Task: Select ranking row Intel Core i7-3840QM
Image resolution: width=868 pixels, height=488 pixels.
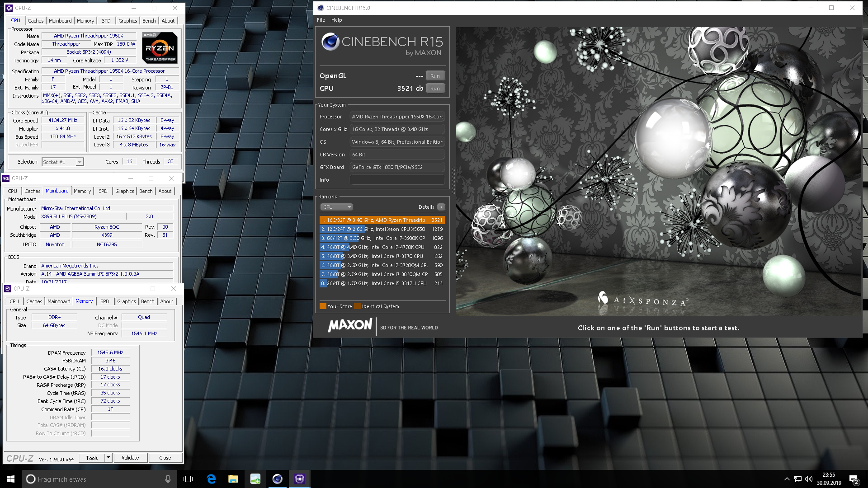Action: (x=382, y=274)
